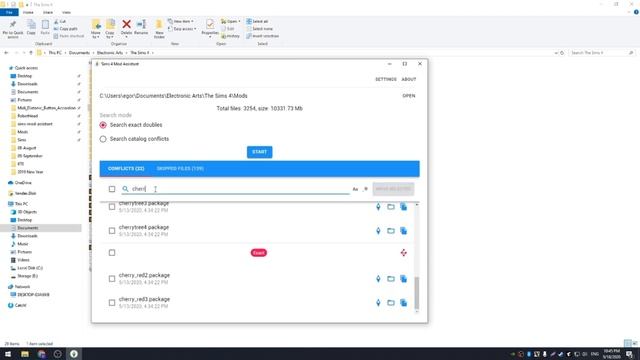Open Chrome from the taskbar
The width and height of the screenshot is (640, 360).
(x=41, y=354)
